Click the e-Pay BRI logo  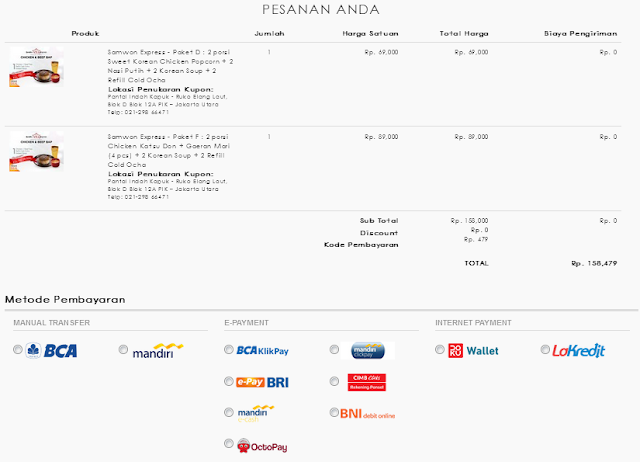click(x=262, y=382)
